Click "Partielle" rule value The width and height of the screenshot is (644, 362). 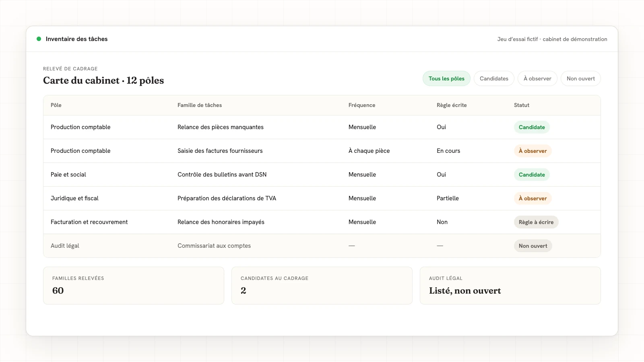coord(448,198)
